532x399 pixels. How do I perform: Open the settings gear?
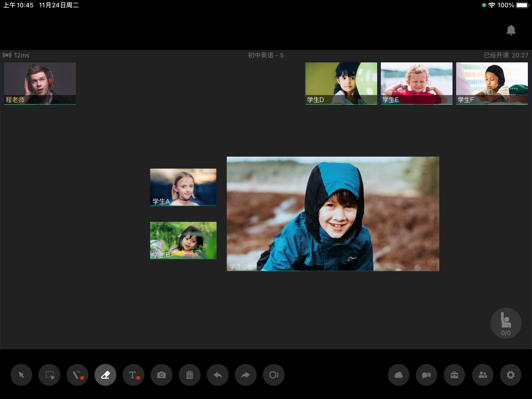[511, 375]
